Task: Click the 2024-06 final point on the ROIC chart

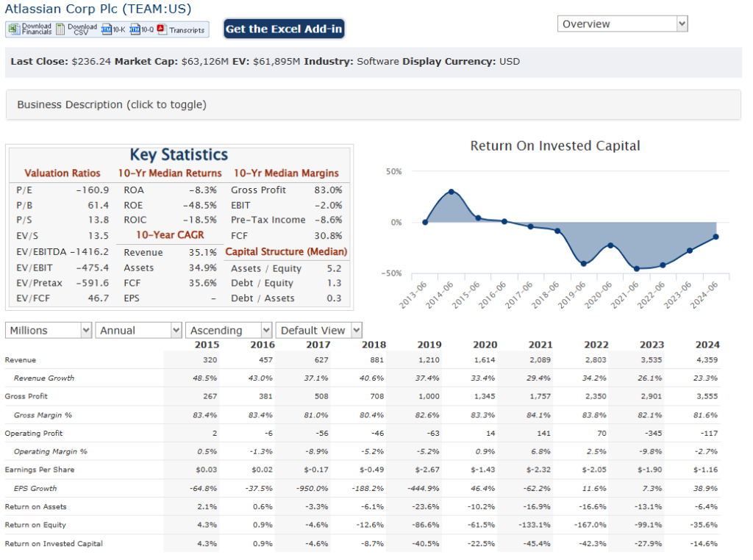Action: pos(716,237)
